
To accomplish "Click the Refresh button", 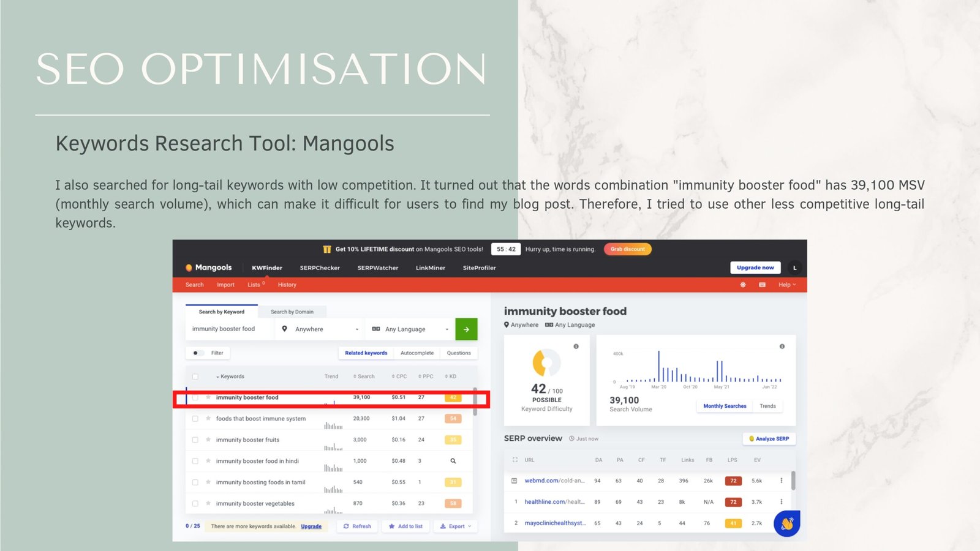I will (x=357, y=527).
